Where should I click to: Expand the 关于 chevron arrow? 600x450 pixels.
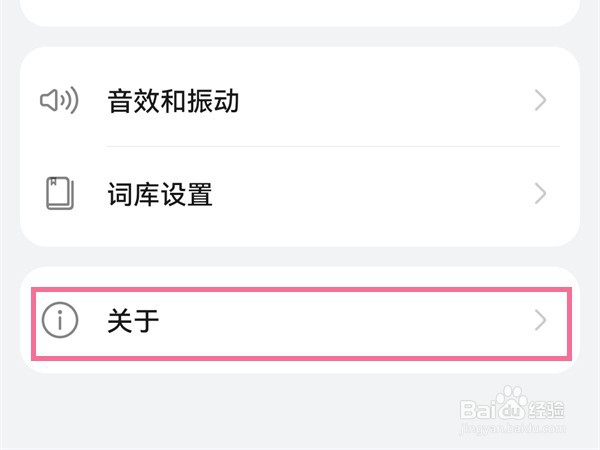click(541, 320)
